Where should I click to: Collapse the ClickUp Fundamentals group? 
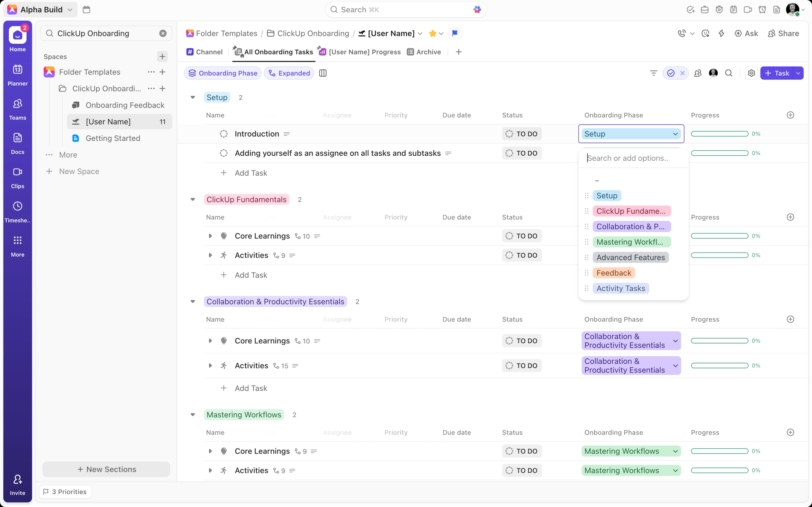click(x=192, y=199)
